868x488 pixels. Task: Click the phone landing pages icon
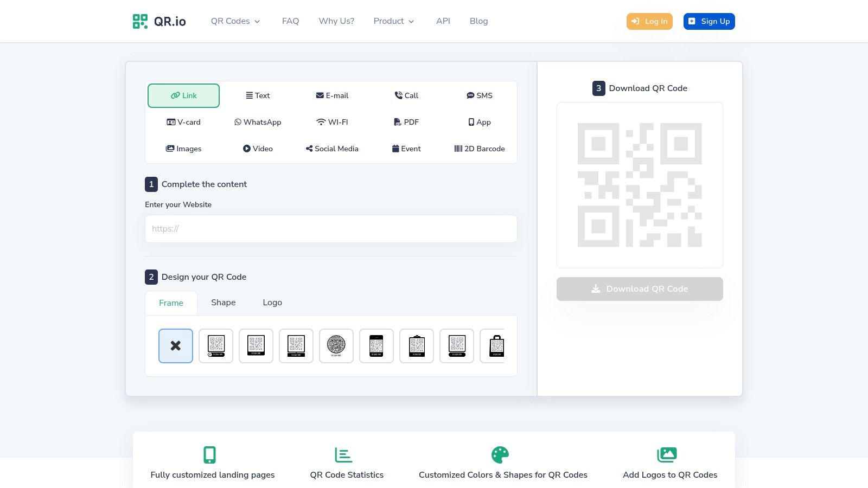coord(209,455)
